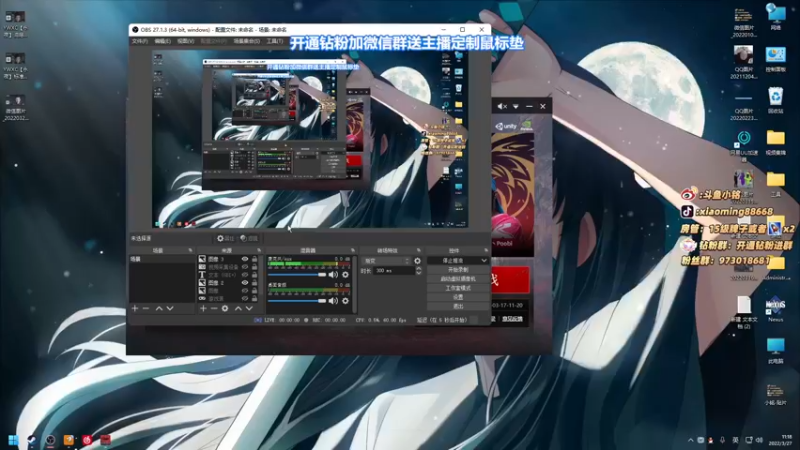The width and height of the screenshot is (800, 450).
Task: Move source down in Sources panel
Action: (249, 309)
